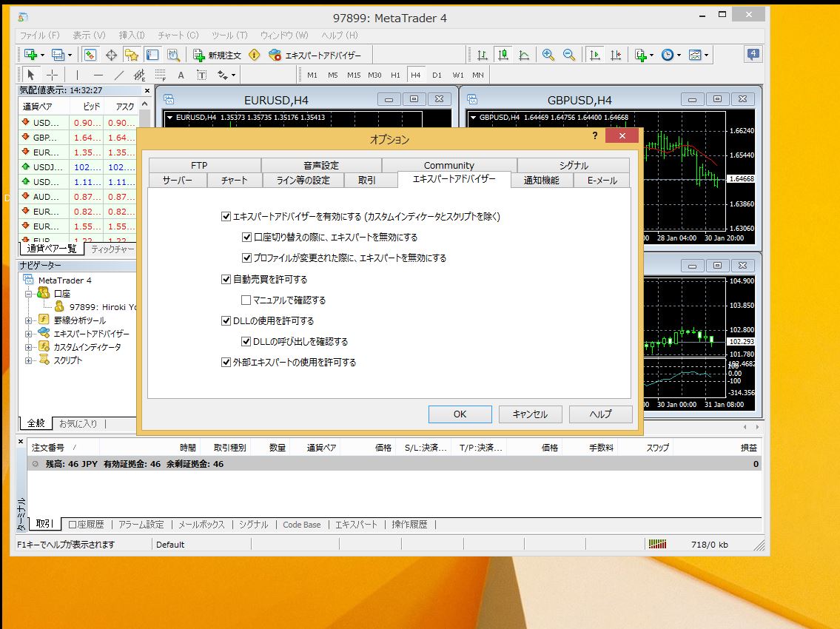Screen dimensions: 840x629
Task: Select the vertical line drawing tool
Action: pos(77,75)
